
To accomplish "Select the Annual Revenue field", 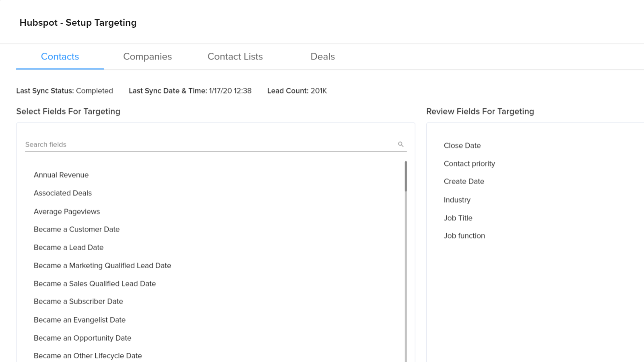I will tap(61, 175).
